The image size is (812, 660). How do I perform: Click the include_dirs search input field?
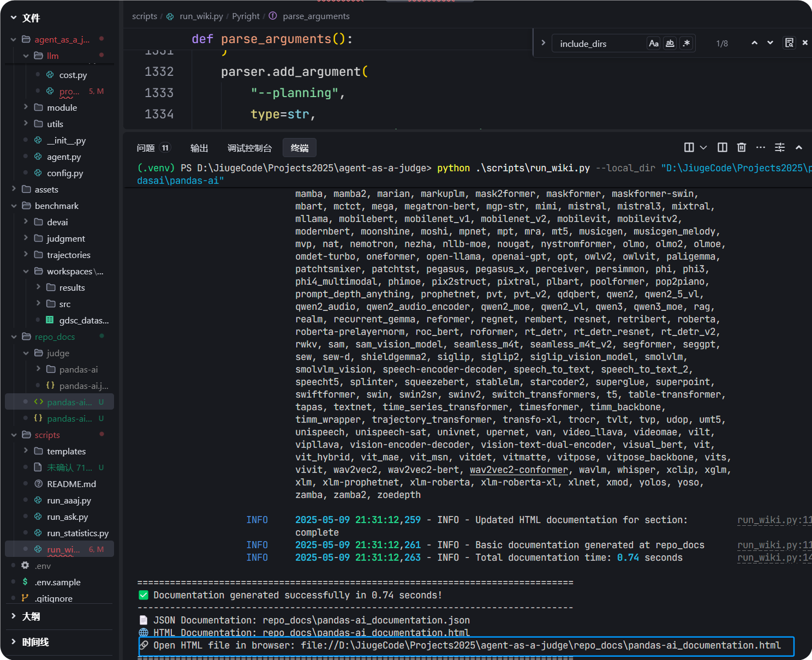600,44
